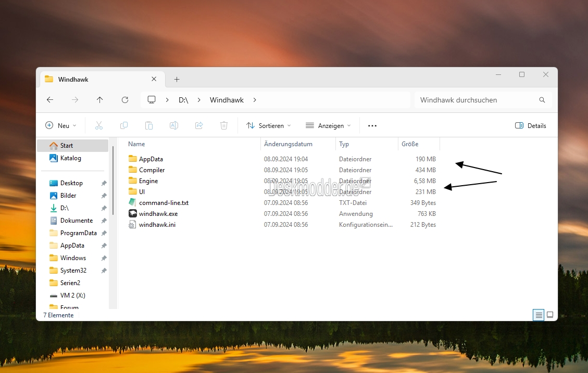
Task: Open Desktop in quick access
Action: (x=71, y=183)
